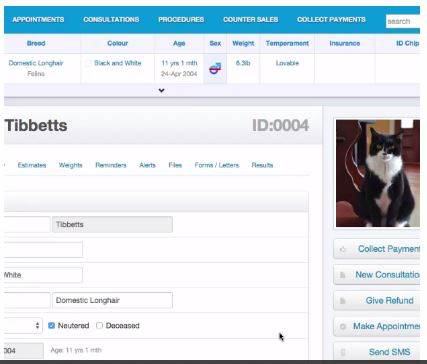Open the sex select dropdown
Viewport: 427px width, 364px height.
[23, 325]
